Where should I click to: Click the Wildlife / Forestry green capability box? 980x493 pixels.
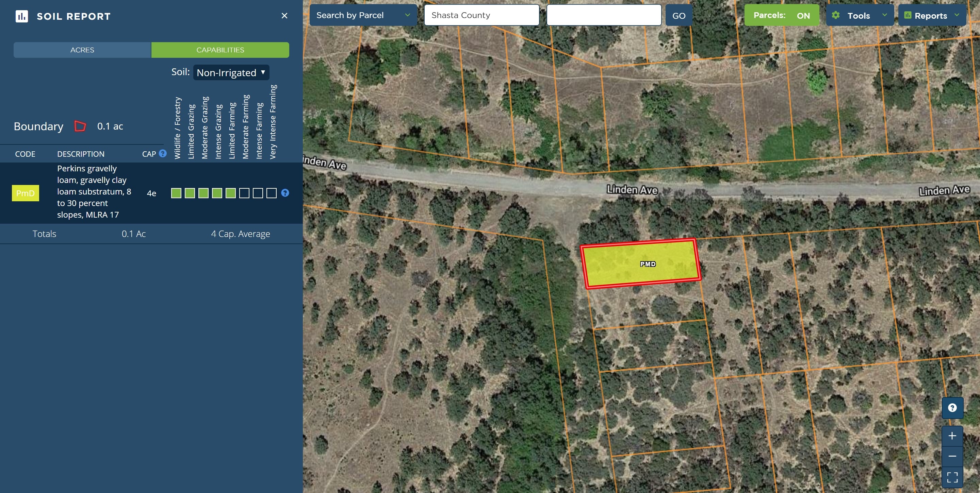[176, 193]
